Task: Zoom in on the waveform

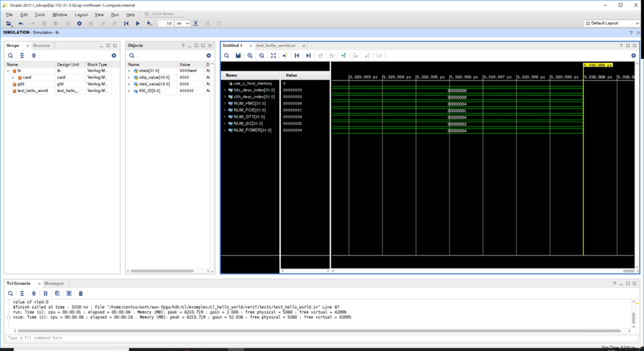Action: click(x=250, y=55)
